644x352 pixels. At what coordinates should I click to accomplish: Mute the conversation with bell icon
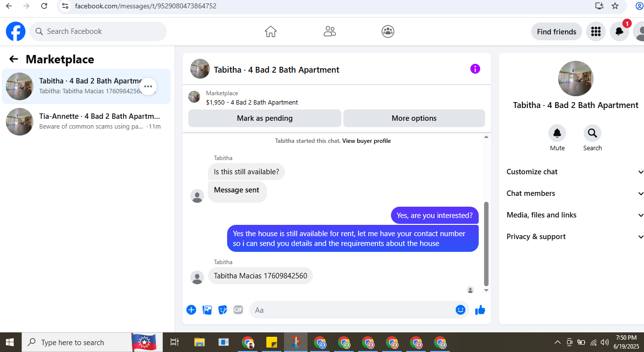tap(557, 133)
